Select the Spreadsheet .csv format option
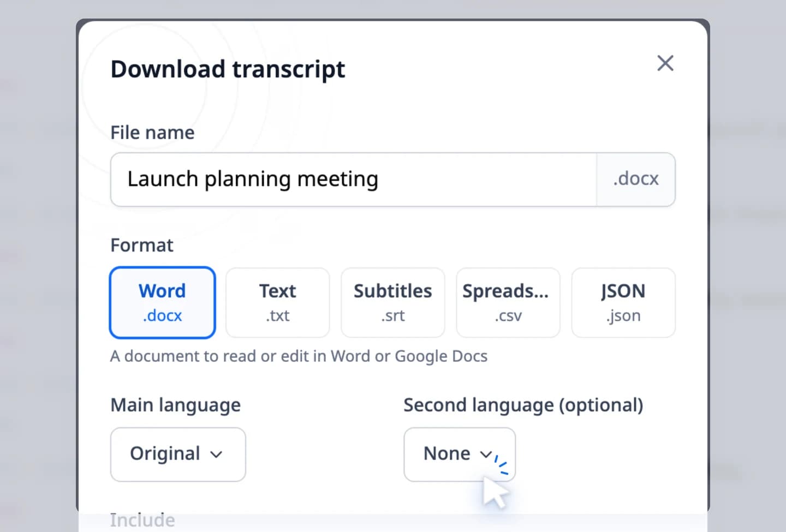Screen dimensions: 786x532 click(x=508, y=303)
